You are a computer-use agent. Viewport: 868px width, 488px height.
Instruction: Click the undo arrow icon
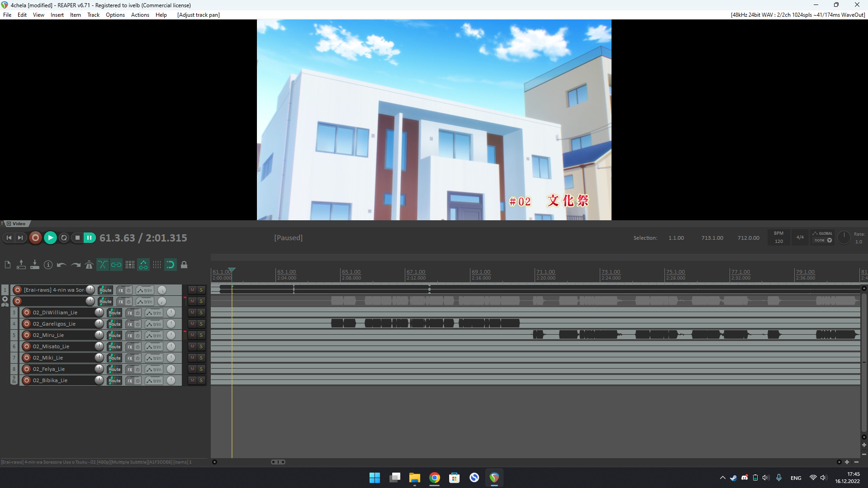[62, 265]
